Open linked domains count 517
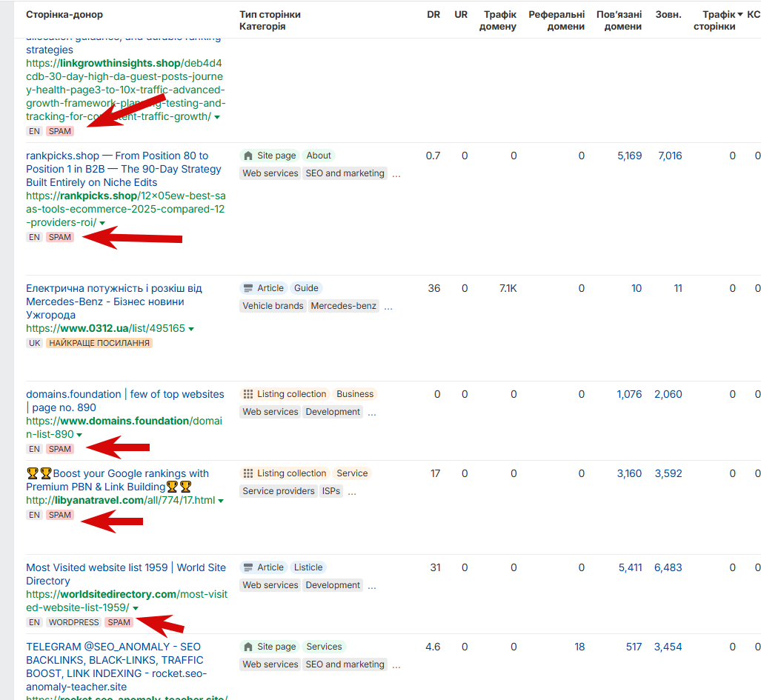The image size is (761, 700). [634, 647]
